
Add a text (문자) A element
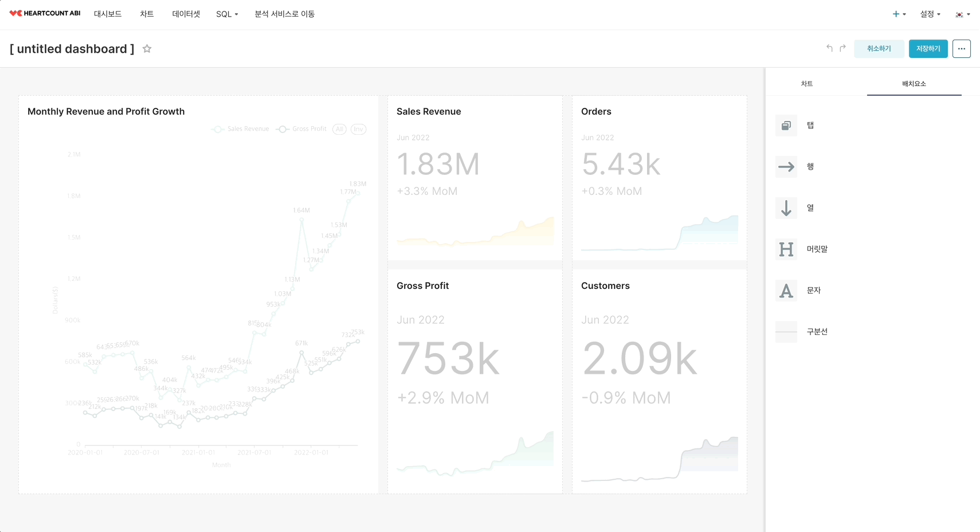786,291
